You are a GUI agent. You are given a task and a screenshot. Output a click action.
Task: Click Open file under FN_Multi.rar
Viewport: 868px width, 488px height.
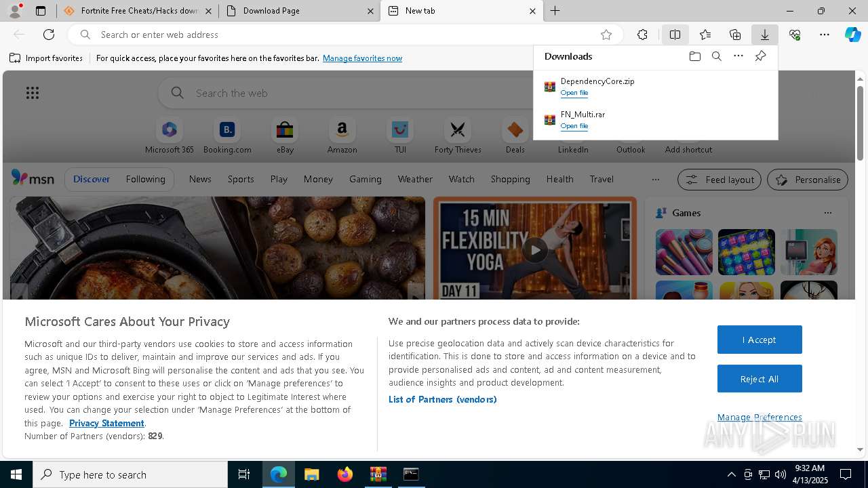(574, 126)
